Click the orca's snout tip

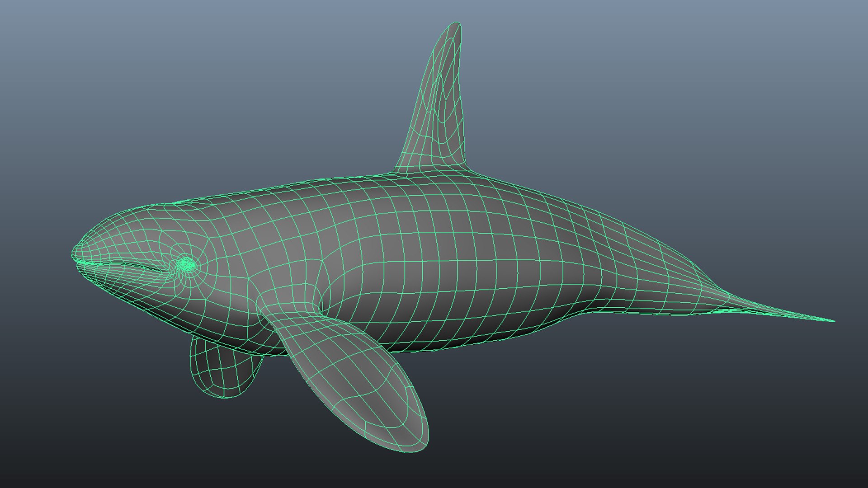77,254
